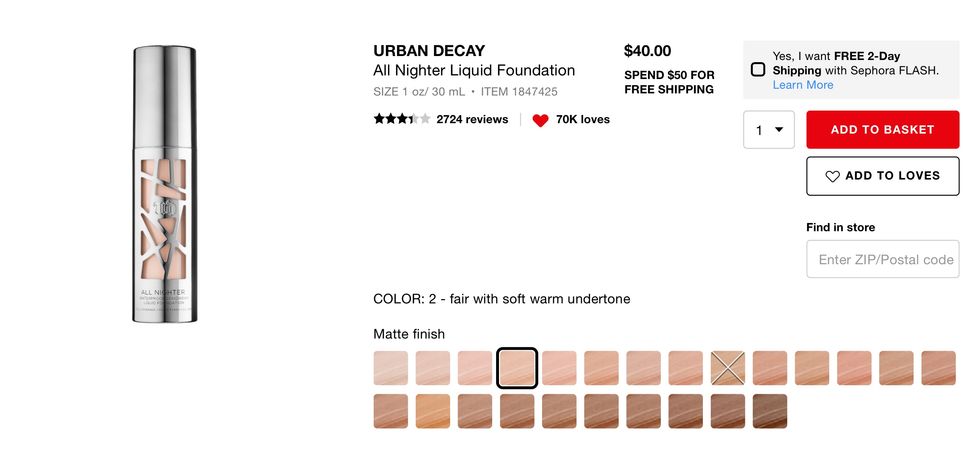The height and width of the screenshot is (461, 980).
Task: Click the heart icon in Add to Loves
Action: [x=832, y=176]
